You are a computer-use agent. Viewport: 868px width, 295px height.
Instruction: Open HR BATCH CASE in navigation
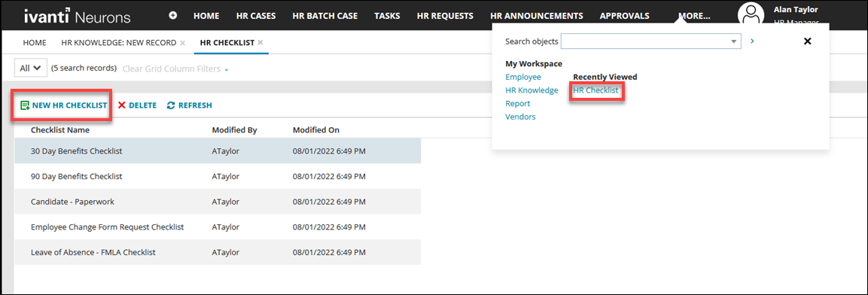325,16
